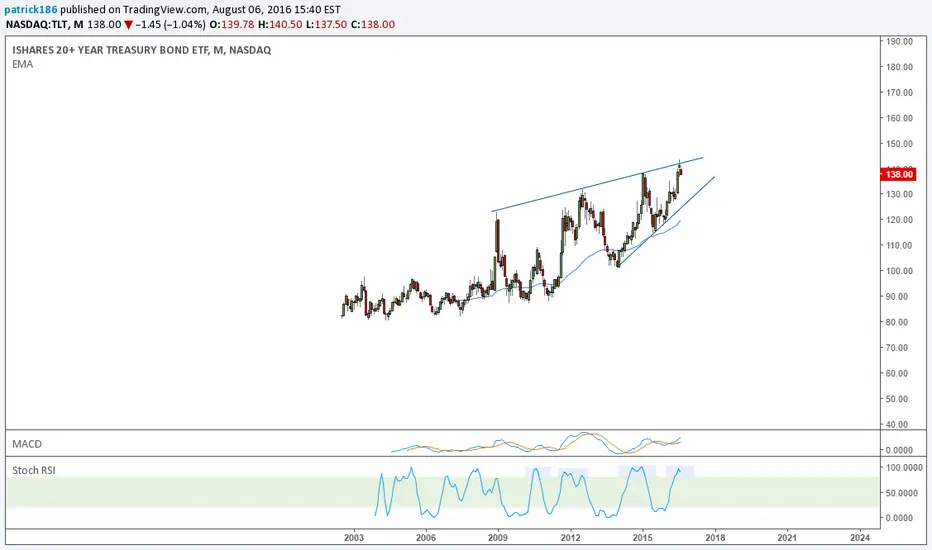Click the H:140.50 high value
Image resolution: width=932 pixels, height=550 pixels.
coord(280,24)
